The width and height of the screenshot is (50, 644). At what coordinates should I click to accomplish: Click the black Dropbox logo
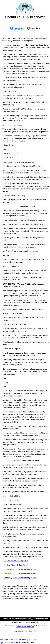[x=34, y=29]
